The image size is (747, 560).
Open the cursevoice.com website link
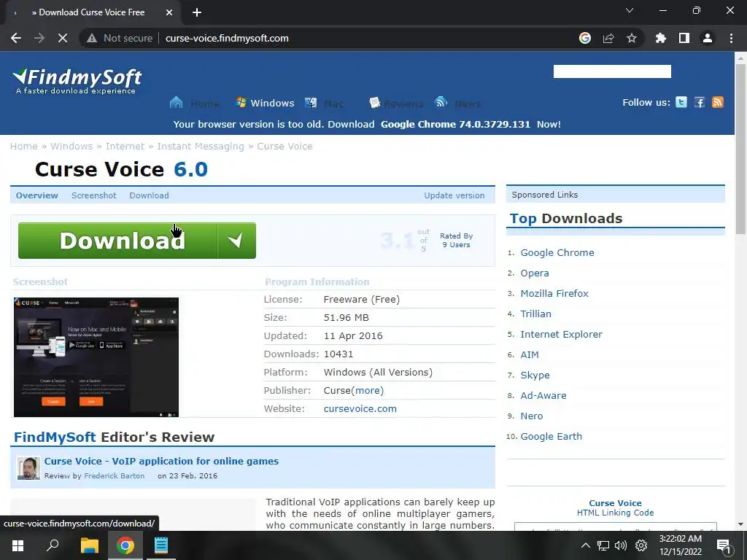point(360,408)
